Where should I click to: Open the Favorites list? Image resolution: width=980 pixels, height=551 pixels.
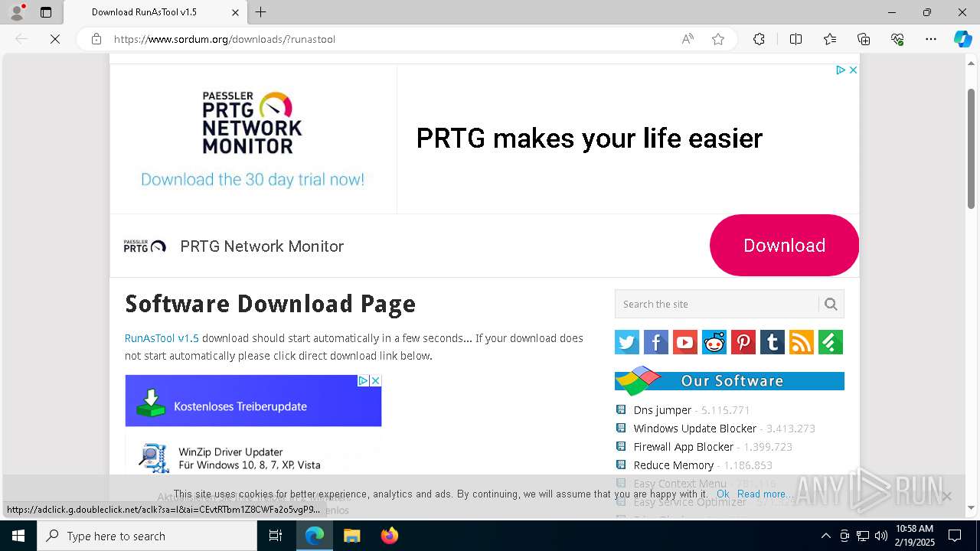[830, 39]
